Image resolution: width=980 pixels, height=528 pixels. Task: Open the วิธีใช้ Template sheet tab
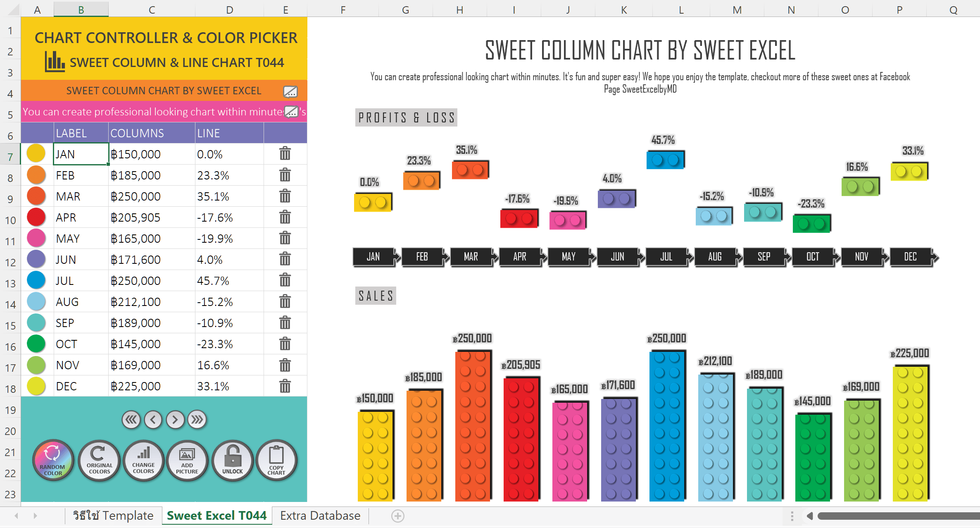(113, 516)
